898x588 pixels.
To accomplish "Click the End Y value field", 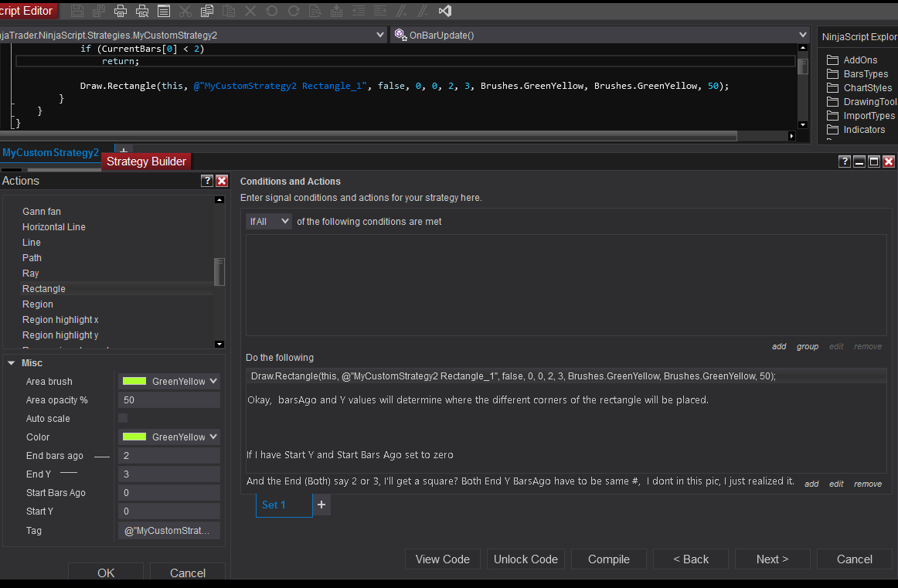I will tap(168, 474).
